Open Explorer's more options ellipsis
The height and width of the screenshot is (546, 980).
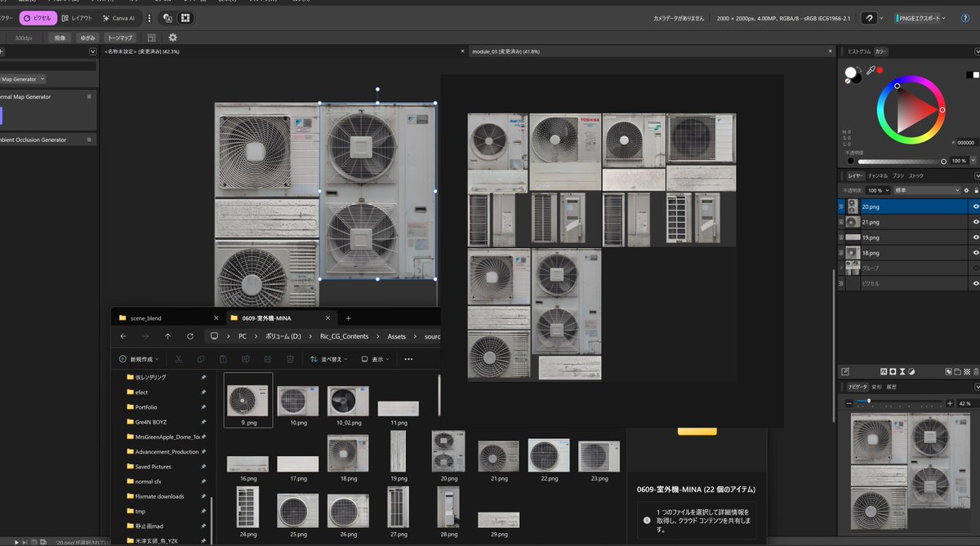(x=408, y=358)
